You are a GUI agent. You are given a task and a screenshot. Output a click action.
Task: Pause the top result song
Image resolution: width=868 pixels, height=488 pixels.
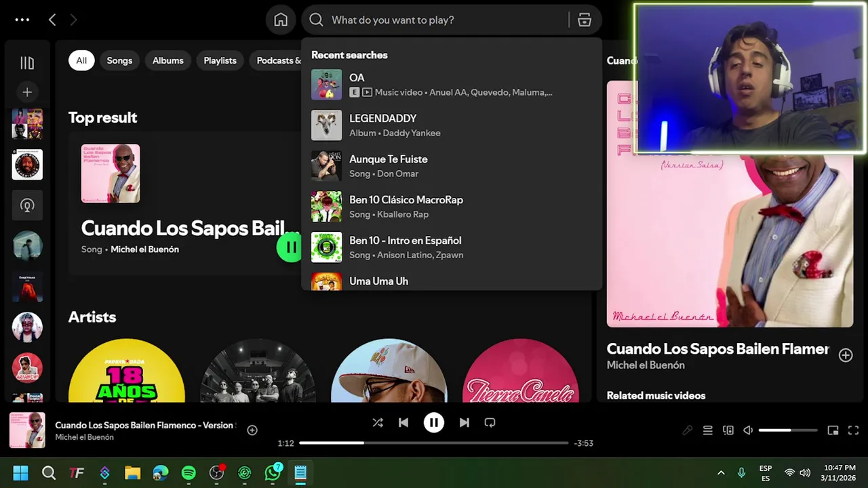point(290,247)
